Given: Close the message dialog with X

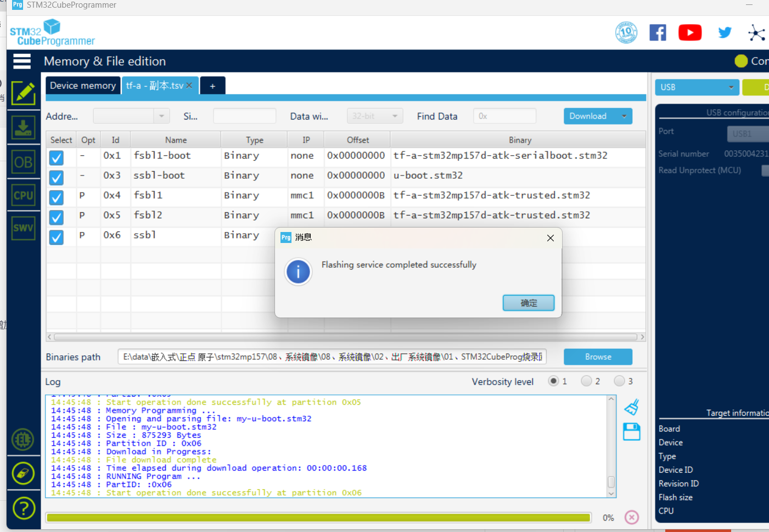Looking at the screenshot, I should click(551, 237).
